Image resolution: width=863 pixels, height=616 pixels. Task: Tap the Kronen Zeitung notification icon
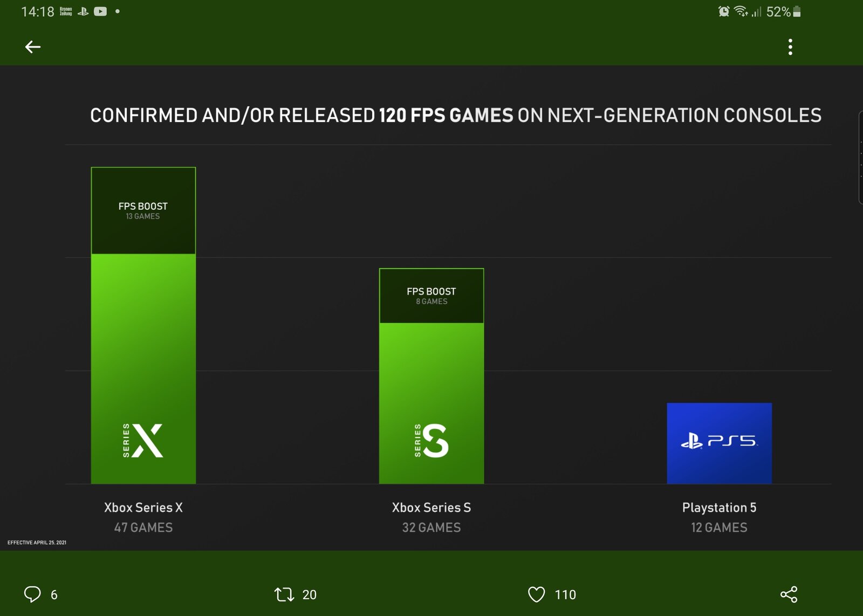click(66, 11)
